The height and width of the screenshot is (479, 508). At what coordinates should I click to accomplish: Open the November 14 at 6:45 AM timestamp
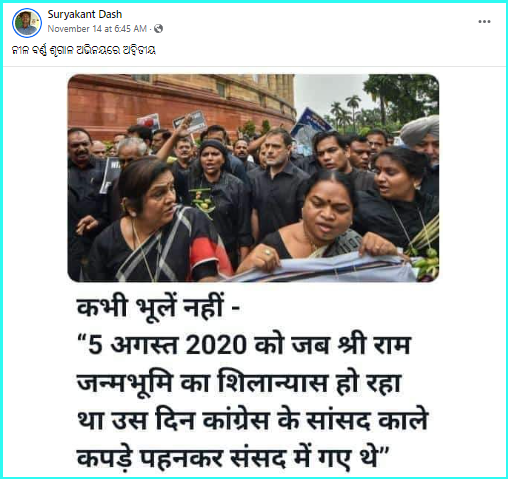97,29
